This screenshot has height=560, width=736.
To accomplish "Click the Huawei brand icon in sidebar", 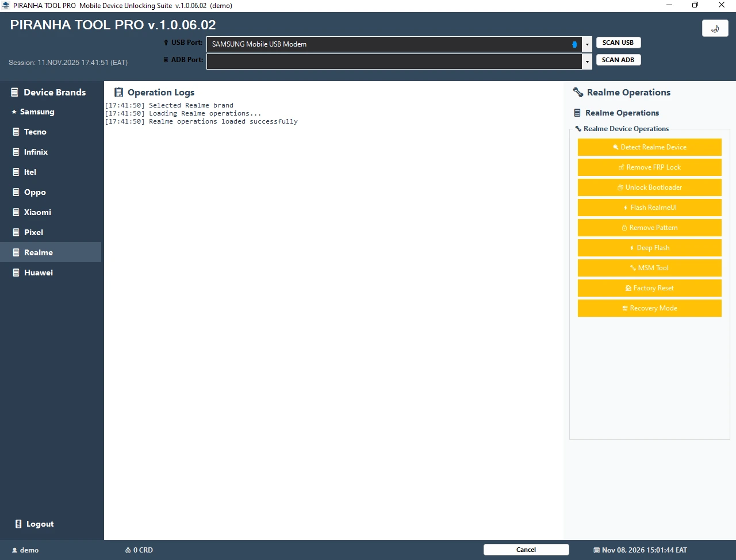I will pyautogui.click(x=16, y=273).
